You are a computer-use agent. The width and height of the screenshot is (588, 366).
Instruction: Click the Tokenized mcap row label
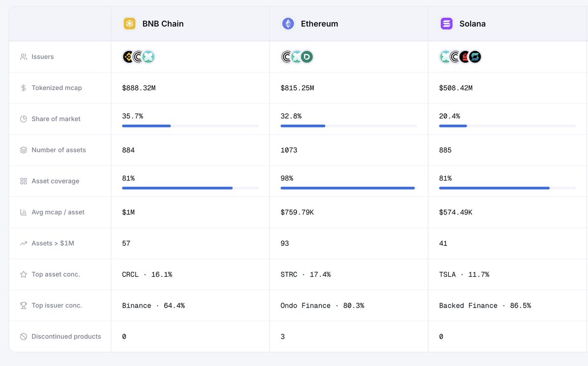(x=56, y=88)
